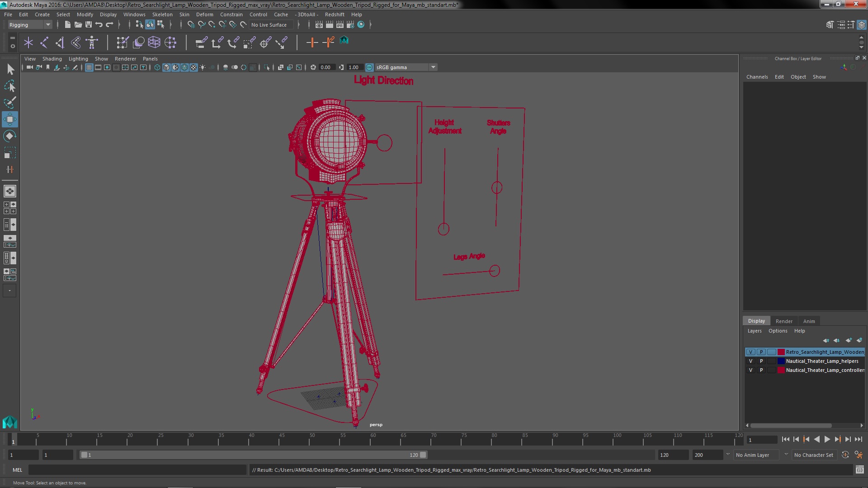Screen dimensions: 868x488
Task: Toggle visibility of Retro_Searchlight_Lamp_Wooden layer
Action: click(751, 352)
